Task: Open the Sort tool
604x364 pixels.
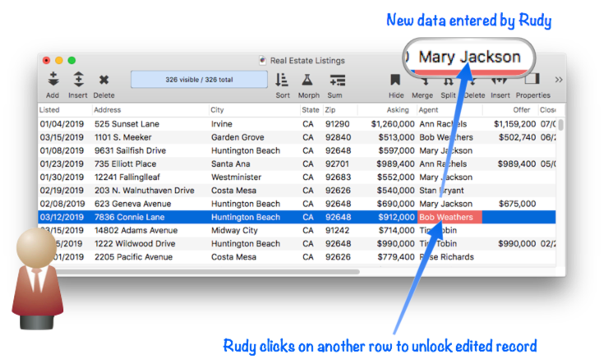Action: pyautogui.click(x=282, y=80)
